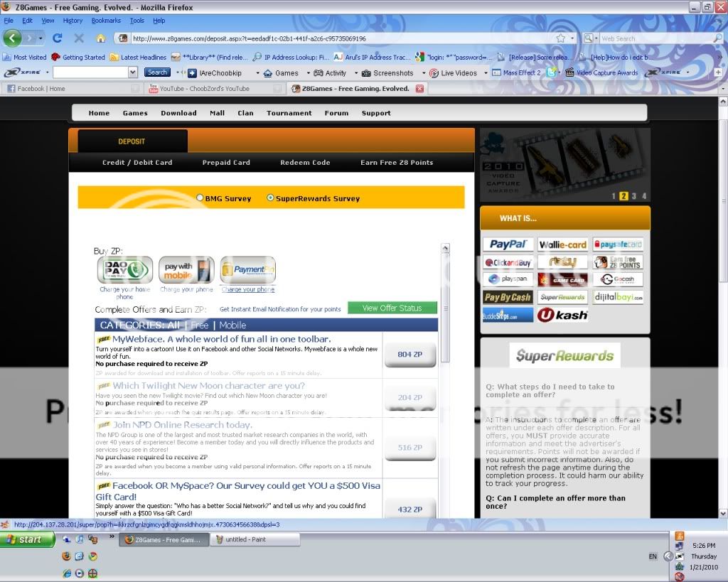Image resolution: width=728 pixels, height=582 pixels.
Task: Click the PayByCash payment logo
Action: pos(508,297)
